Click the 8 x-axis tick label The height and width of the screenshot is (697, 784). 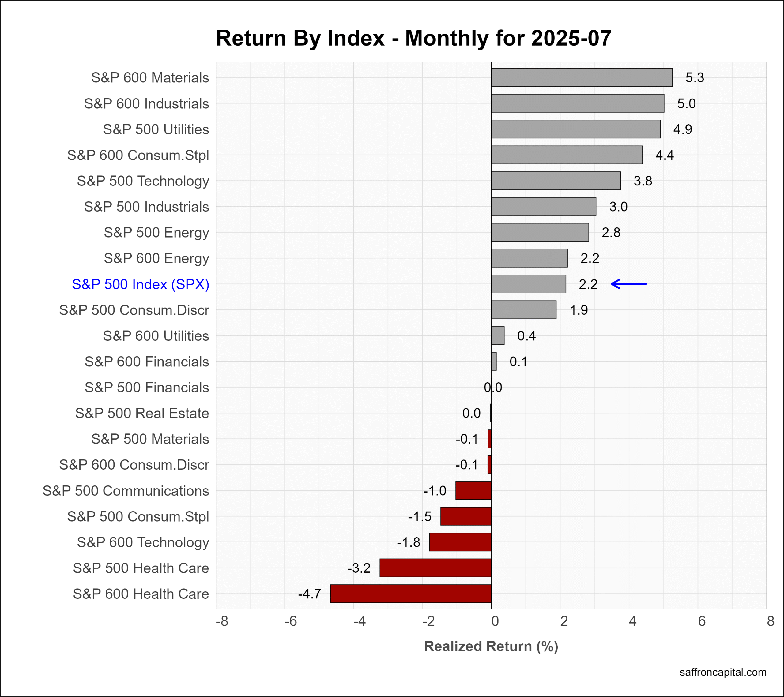pos(771,621)
